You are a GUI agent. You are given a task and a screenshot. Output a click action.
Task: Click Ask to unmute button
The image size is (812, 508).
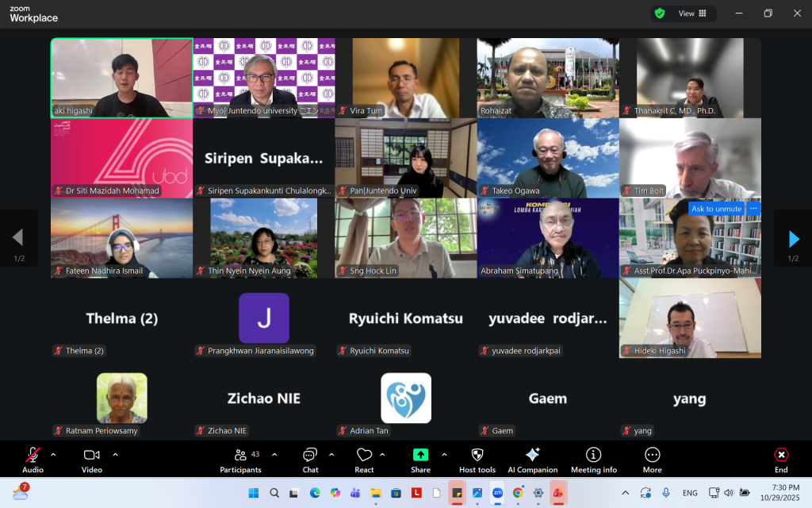click(715, 209)
